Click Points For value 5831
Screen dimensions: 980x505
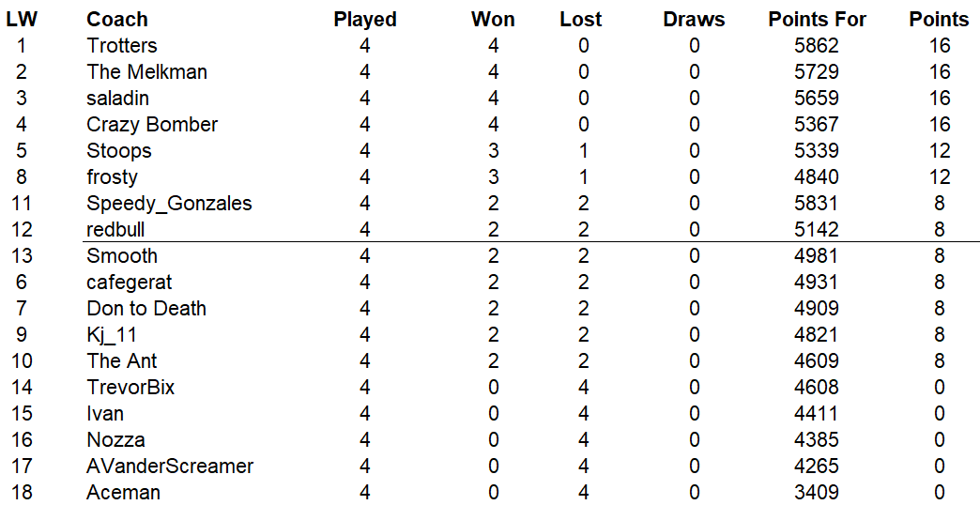816,204
